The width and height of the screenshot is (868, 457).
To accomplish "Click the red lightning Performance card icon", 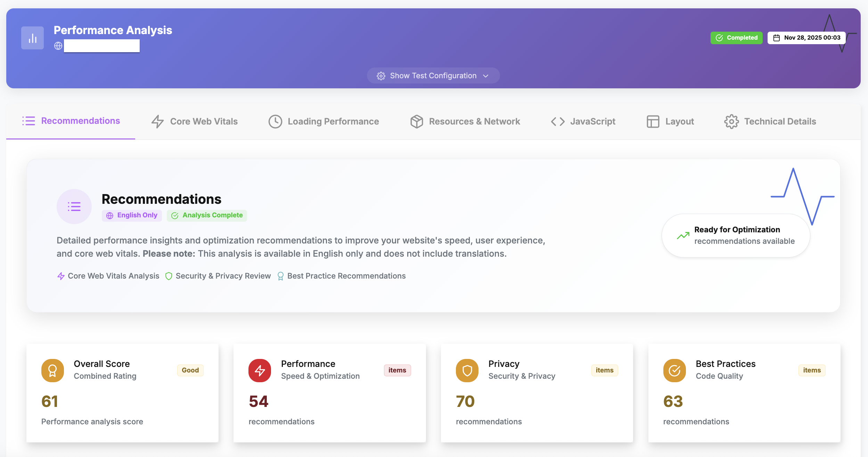I will coord(260,370).
